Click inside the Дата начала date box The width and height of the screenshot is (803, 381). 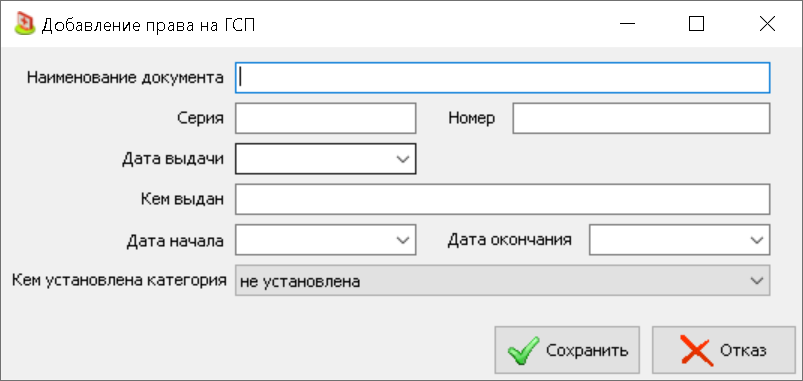point(313,240)
